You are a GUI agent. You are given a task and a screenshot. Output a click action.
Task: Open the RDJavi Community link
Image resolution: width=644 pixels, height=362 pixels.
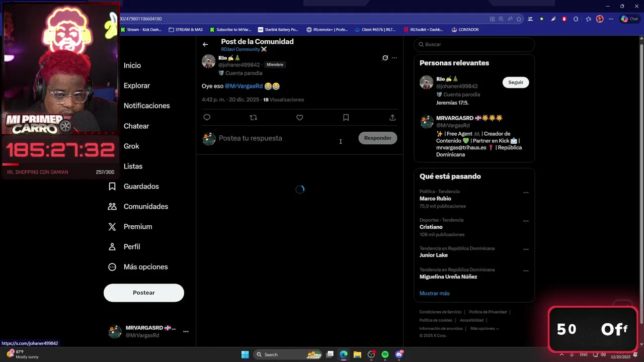[x=244, y=49]
